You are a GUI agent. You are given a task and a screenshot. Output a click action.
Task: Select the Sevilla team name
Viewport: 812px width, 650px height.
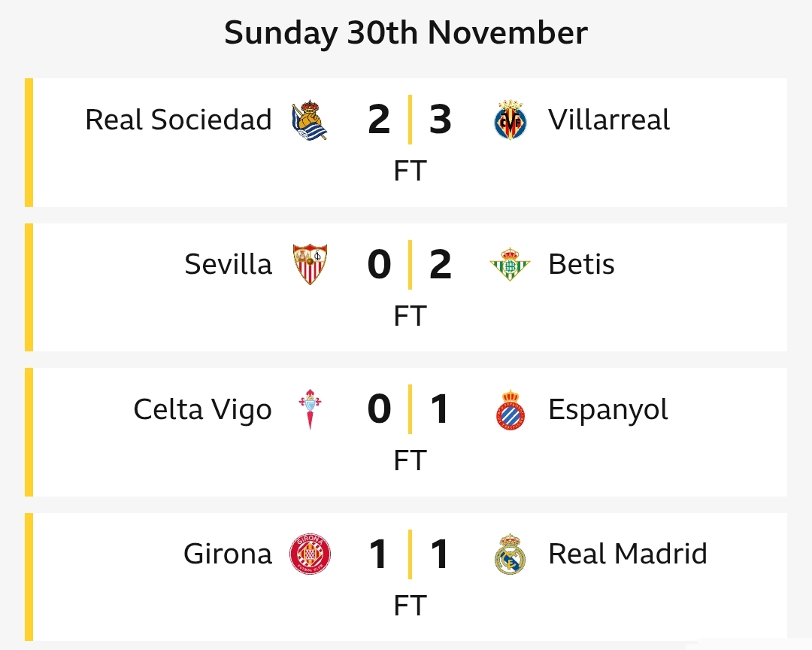coord(228,265)
